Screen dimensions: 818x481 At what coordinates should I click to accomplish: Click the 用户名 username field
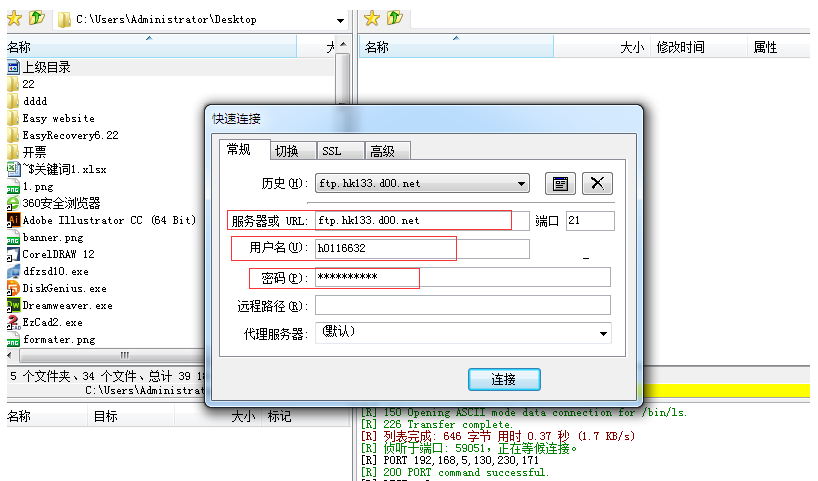[422, 248]
